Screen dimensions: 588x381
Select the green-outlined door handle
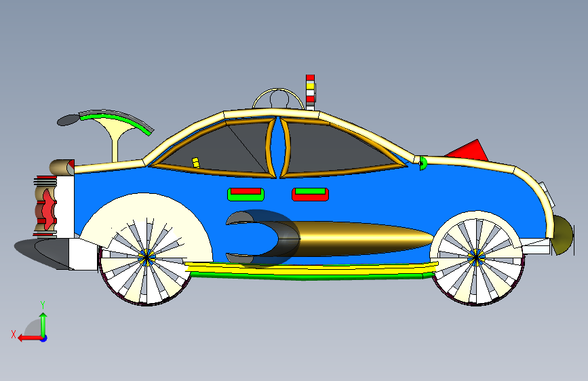[246, 195]
